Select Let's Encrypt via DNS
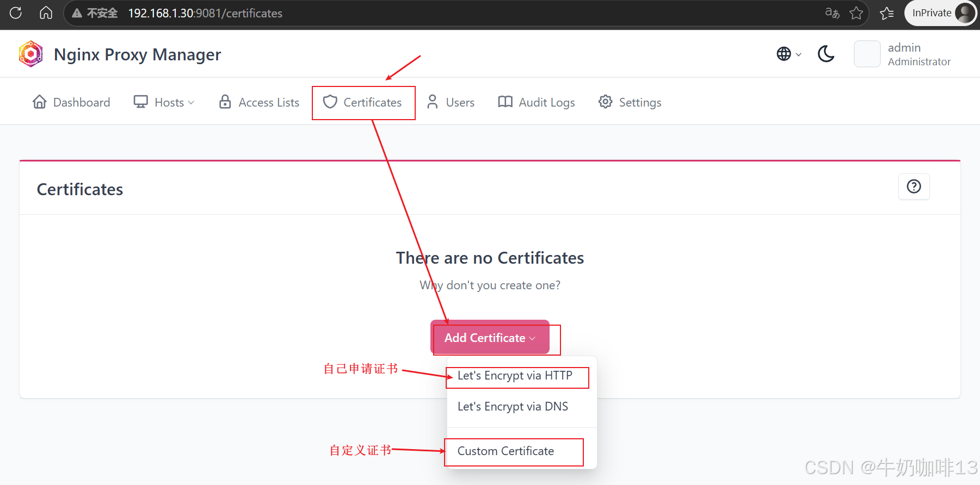Screen dimensions: 980x485 coord(513,407)
